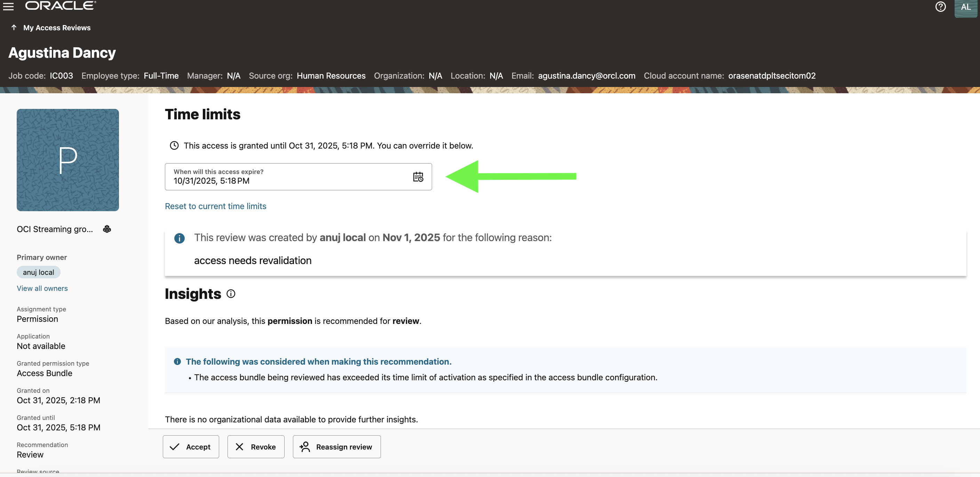The image size is (980, 477).
Task: Open View all owners link
Action: 42,288
